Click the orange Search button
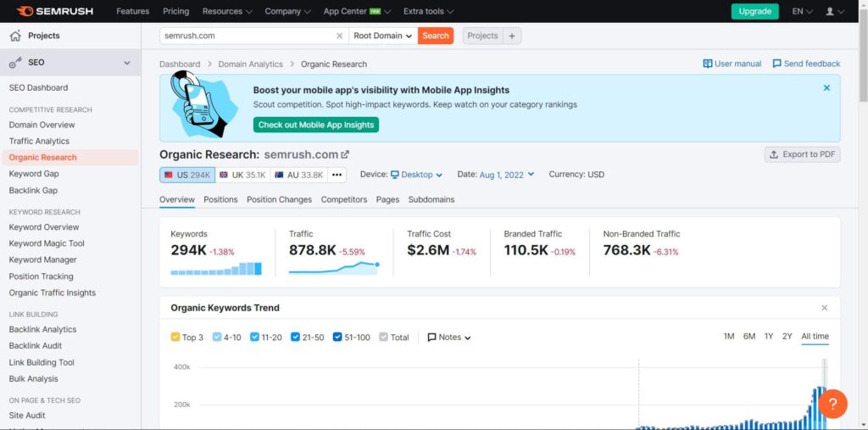 click(x=435, y=36)
